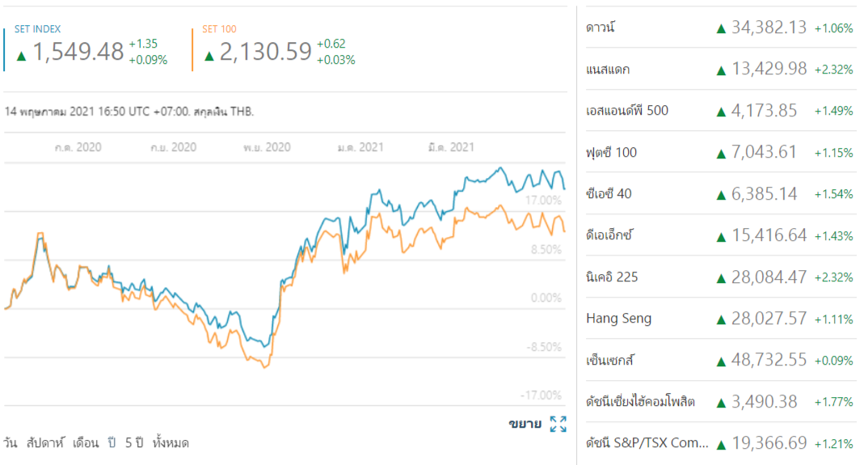Click the up-arrow icon next to 15,416.64

click(721, 236)
